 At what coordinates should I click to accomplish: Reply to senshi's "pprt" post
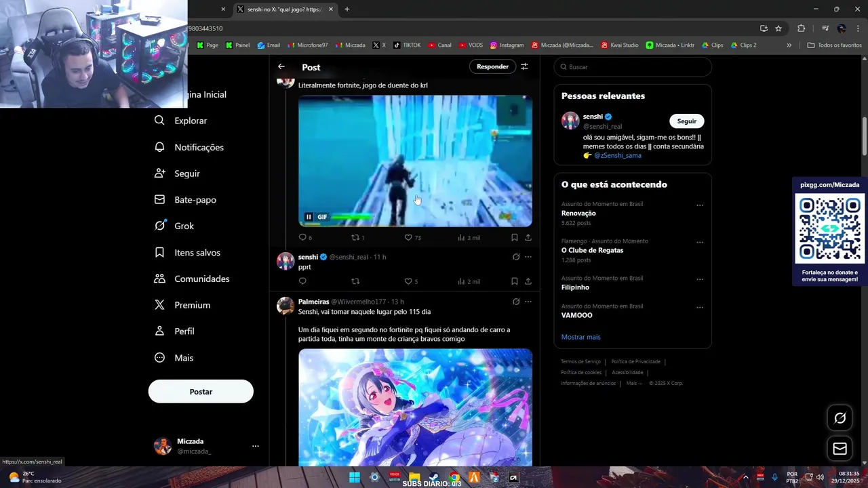tap(302, 281)
